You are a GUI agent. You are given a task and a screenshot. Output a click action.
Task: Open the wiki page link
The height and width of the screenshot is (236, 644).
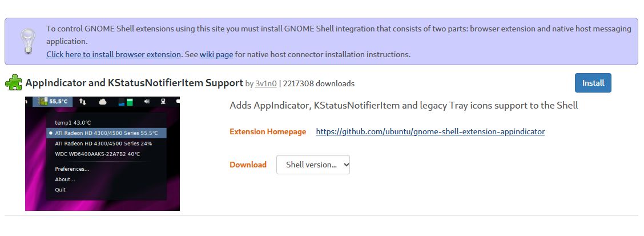216,55
